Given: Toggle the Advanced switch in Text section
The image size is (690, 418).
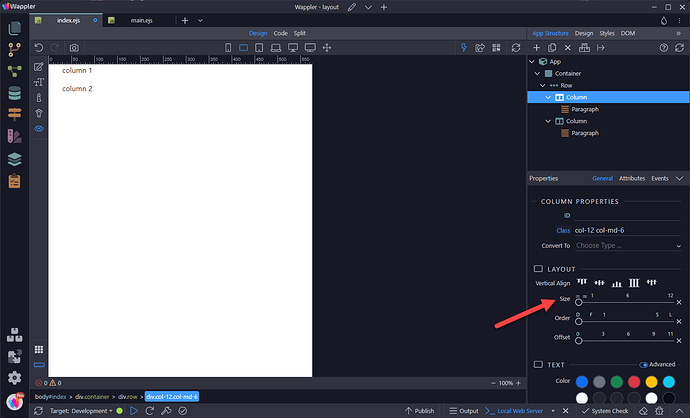Looking at the screenshot, I should pos(643,365).
